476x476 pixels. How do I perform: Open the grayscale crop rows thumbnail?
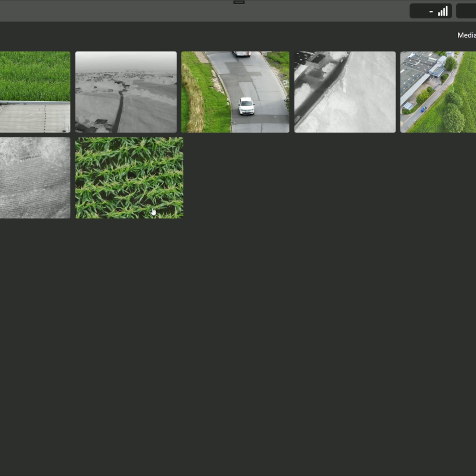[x=35, y=178]
